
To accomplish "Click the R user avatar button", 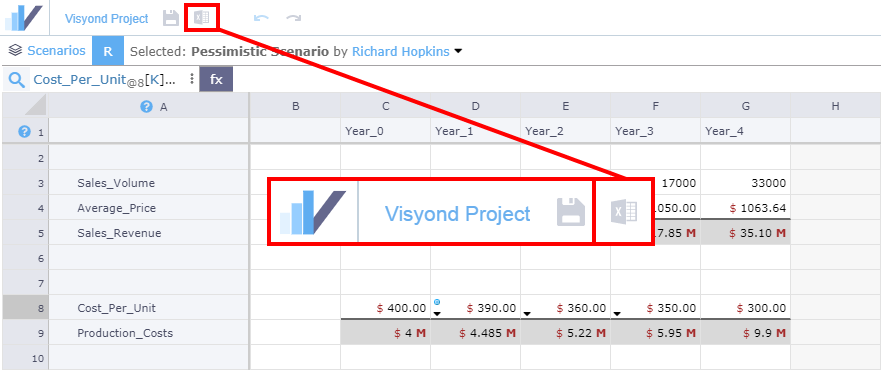I will [x=108, y=51].
